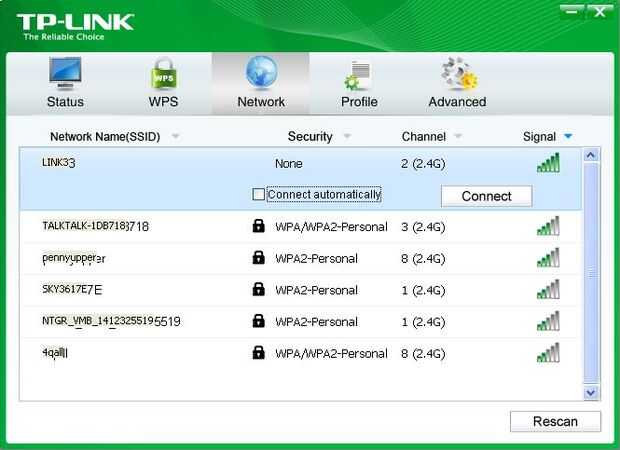Click the Security column header
Image resolution: width=620 pixels, height=450 pixels.
coord(310,137)
